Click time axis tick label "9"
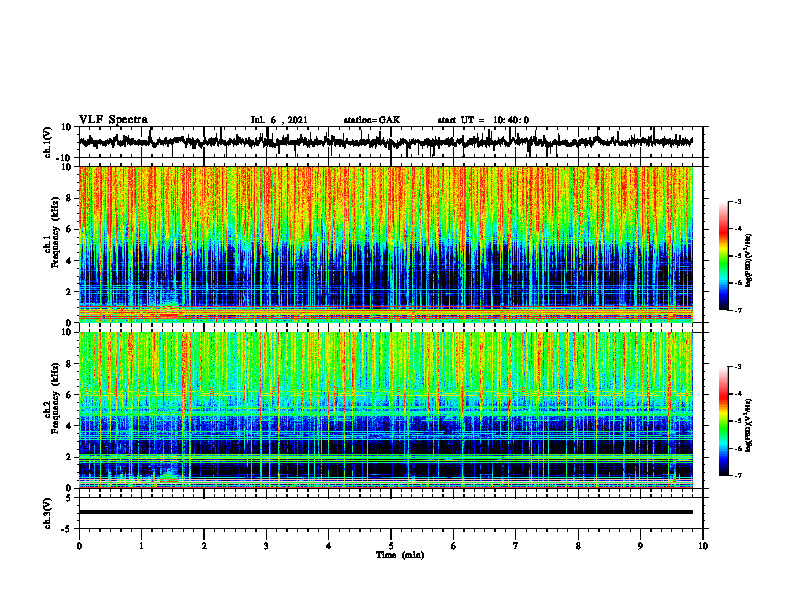This screenshot has width=792, height=612. pyautogui.click(x=640, y=546)
